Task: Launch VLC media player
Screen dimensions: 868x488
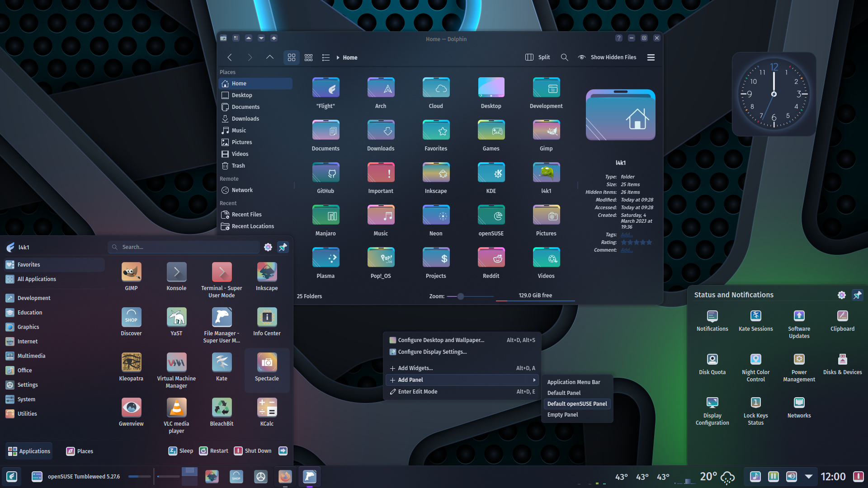Action: tap(176, 415)
